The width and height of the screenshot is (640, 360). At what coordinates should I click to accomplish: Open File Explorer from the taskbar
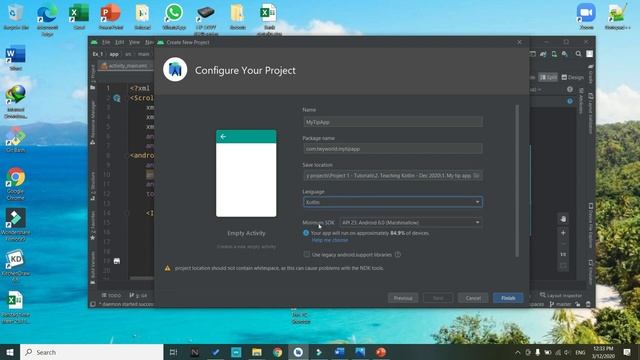(257, 352)
